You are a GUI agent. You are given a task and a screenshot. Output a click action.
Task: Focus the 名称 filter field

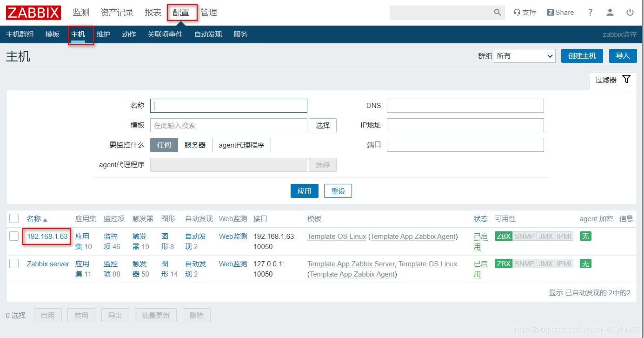click(x=229, y=106)
